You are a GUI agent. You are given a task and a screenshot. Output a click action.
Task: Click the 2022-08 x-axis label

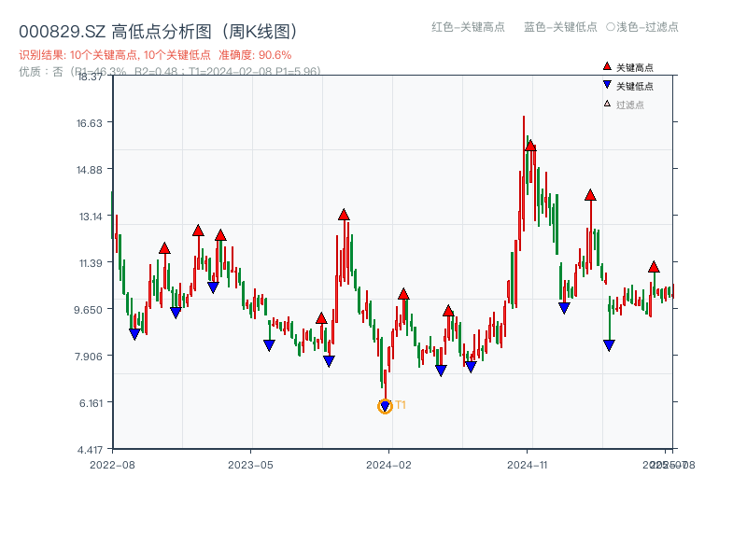tap(112, 465)
